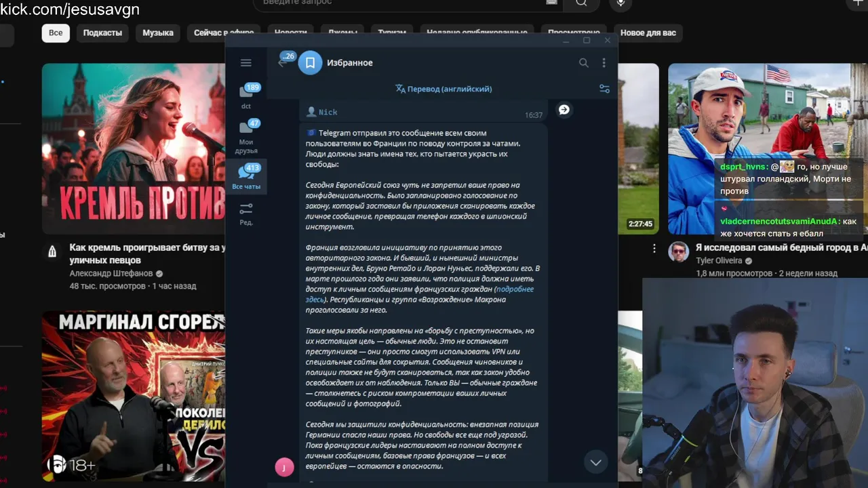Image resolution: width=868 pixels, height=488 pixels.
Task: Select the Музыка chip on YouTube
Action: [x=158, y=33]
